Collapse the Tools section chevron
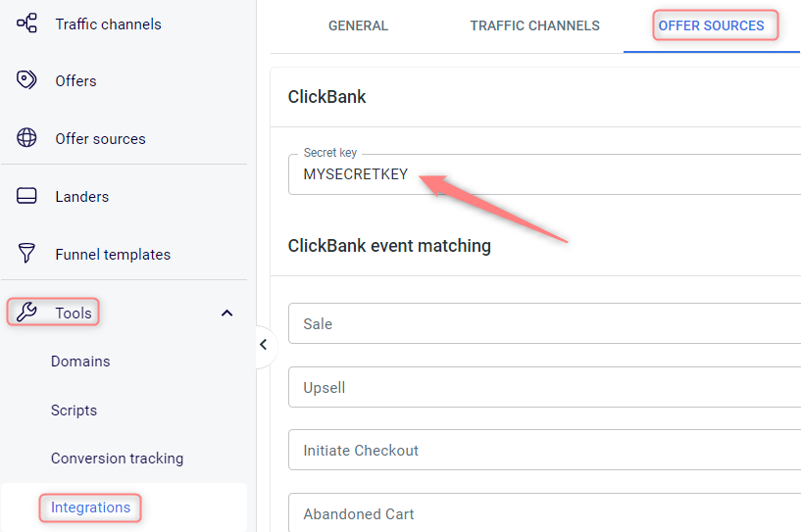 click(x=226, y=313)
